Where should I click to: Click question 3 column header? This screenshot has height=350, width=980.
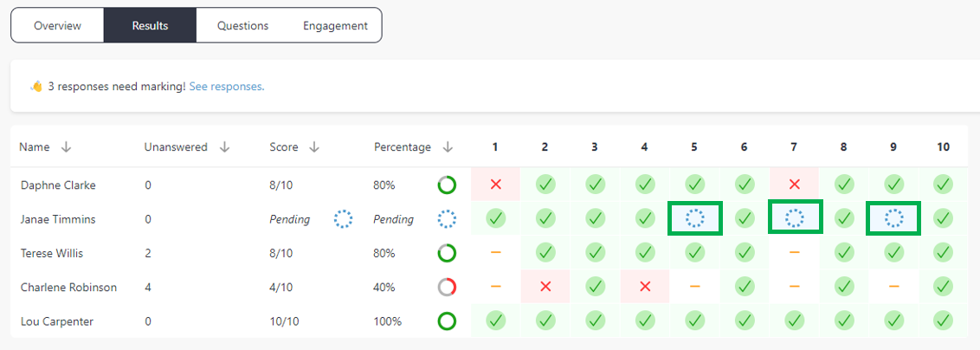coord(595,147)
